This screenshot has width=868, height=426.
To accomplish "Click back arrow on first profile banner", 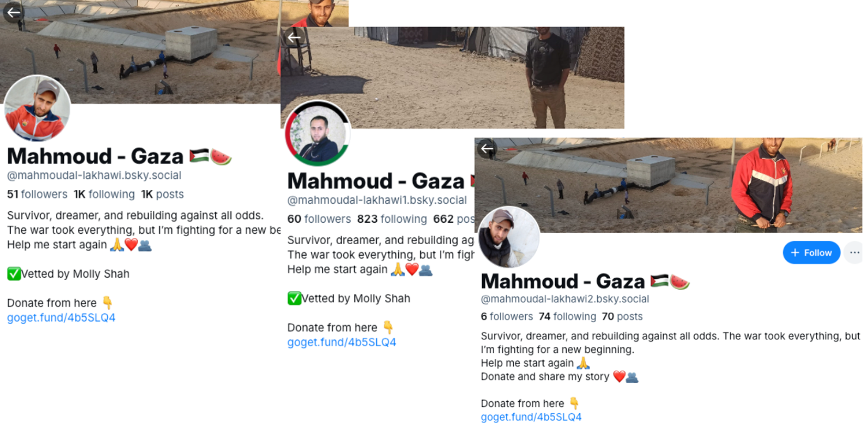I will 13,12.
